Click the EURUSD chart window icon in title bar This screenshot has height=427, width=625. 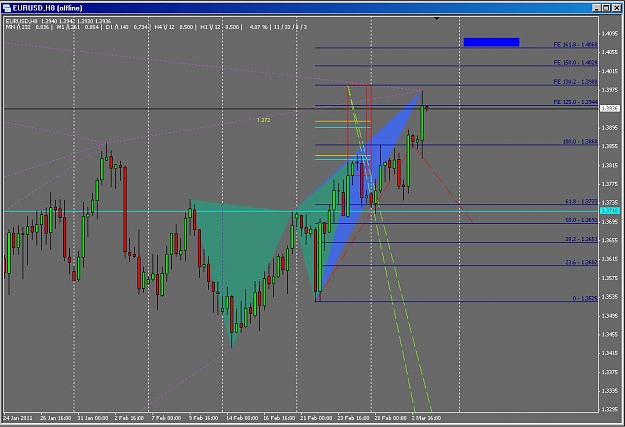7,8
